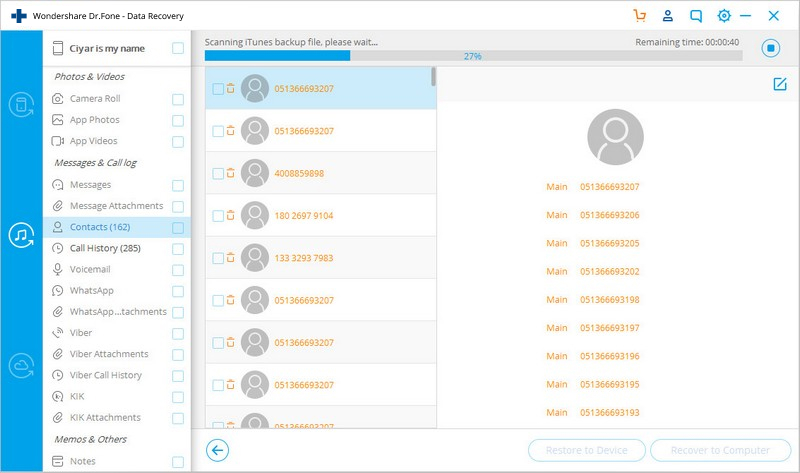Open the settings gear icon
This screenshot has width=800, height=473.
(x=723, y=16)
